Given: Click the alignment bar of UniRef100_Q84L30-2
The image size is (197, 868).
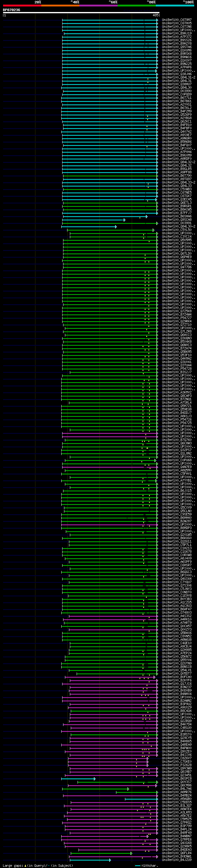Looking at the screenshot, I should tap(89, 226).
